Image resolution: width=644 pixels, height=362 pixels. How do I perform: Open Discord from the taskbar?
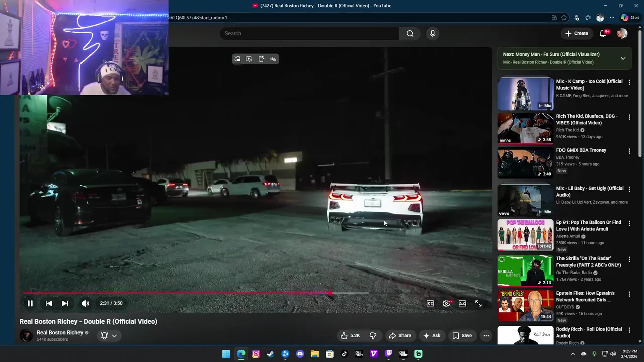300,354
